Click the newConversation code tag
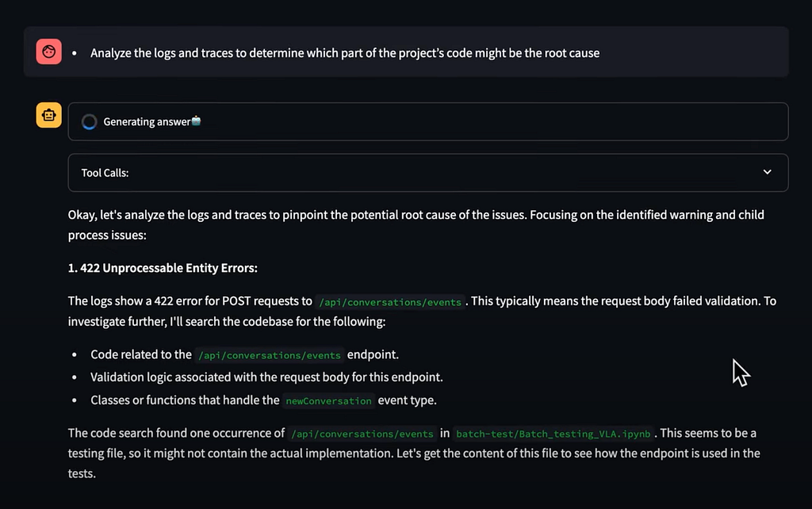812x509 pixels. point(328,401)
